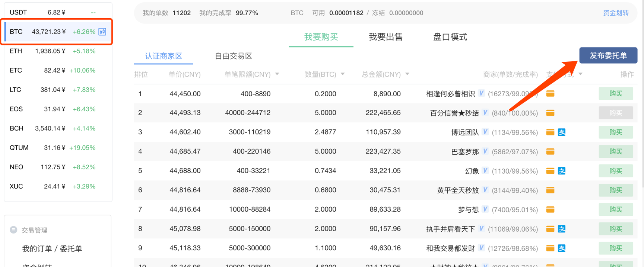Click bank card icon in 巴塞罗那 row

(x=550, y=151)
